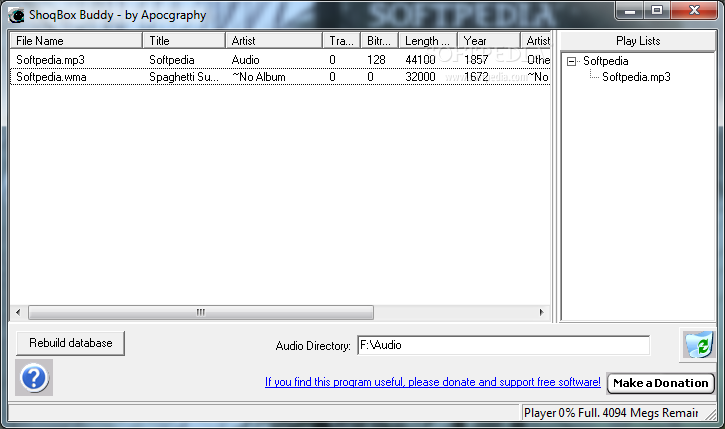This screenshot has width=725, height=429.
Task: Click the recycle bin refresh icon
Action: point(698,345)
